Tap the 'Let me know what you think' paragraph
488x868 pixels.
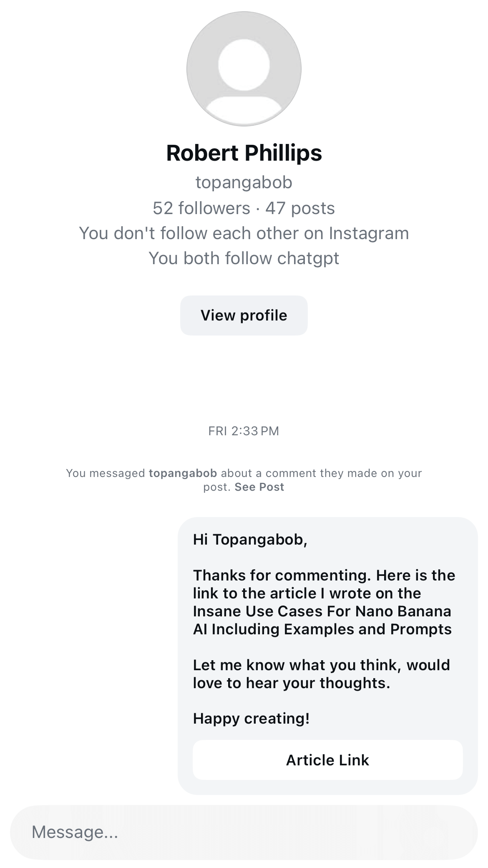(x=321, y=674)
